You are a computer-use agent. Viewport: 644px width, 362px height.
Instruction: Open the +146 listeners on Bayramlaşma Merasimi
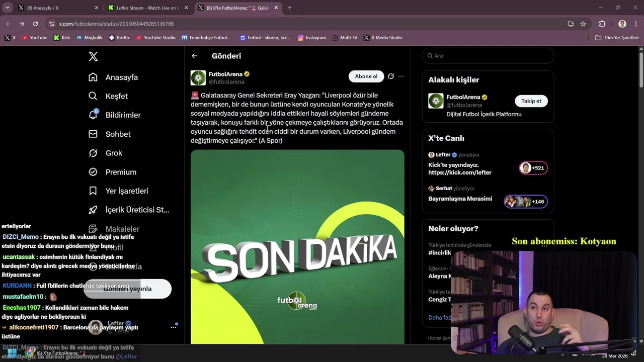click(526, 202)
